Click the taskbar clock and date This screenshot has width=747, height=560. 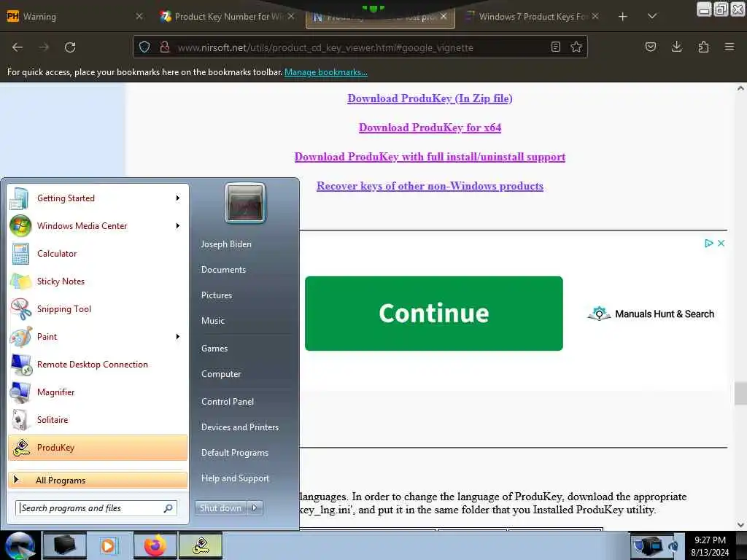(710, 545)
